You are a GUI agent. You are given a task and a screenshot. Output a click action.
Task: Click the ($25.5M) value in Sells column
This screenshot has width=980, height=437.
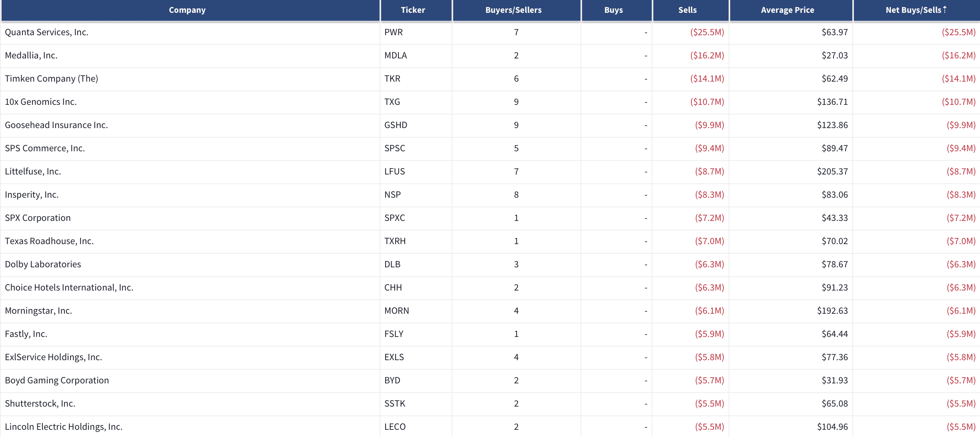coord(707,32)
